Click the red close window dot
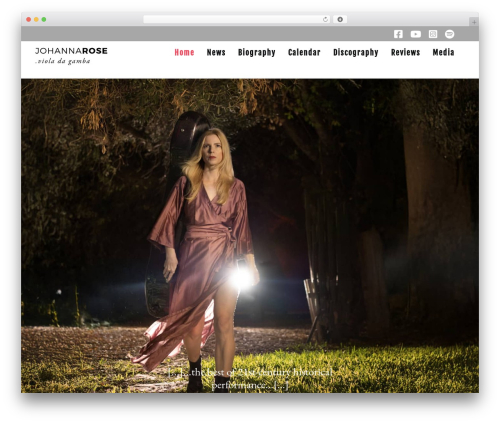 pos(29,19)
